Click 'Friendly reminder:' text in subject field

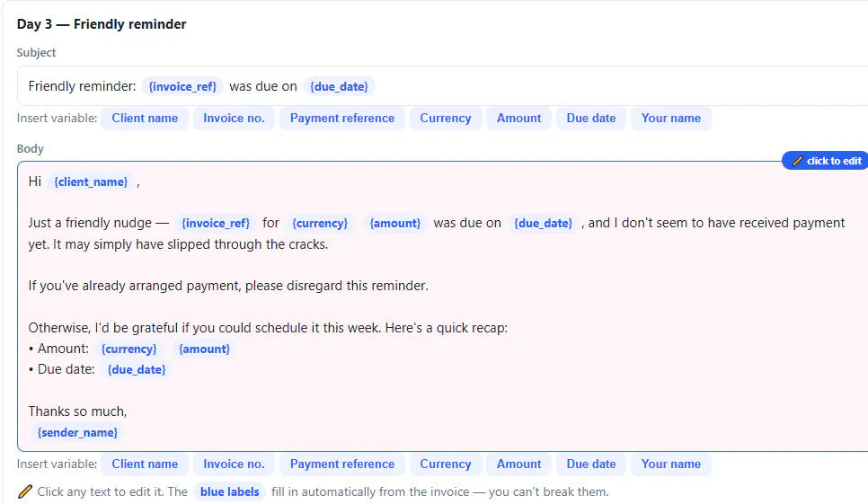[82, 86]
